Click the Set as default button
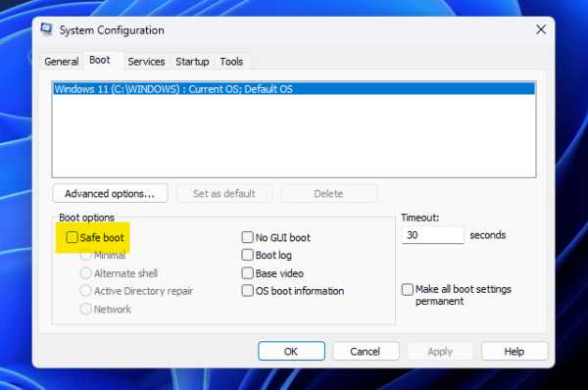This screenshot has width=588, height=390. tap(224, 193)
